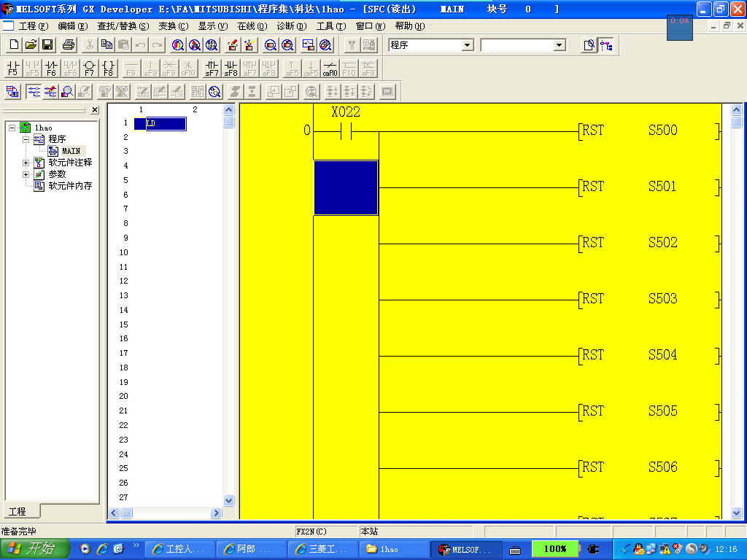This screenshot has height=560, width=747.
Task: Click the caF10 invert operation icon
Action: coord(330,69)
